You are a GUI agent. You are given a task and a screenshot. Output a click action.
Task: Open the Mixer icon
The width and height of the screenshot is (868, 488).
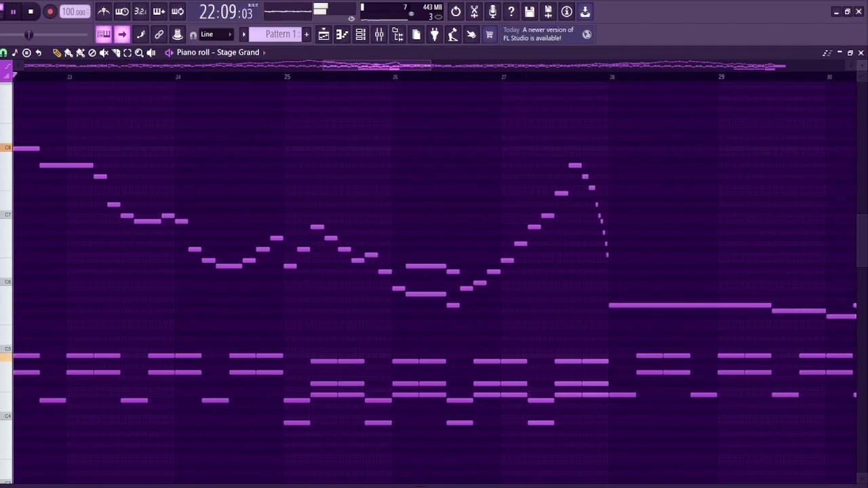[379, 35]
